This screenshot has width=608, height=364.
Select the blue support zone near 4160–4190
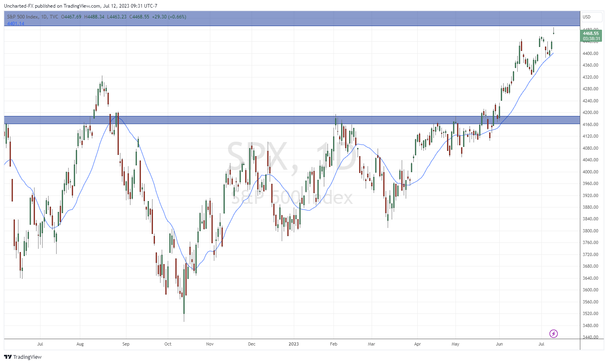pyautogui.click(x=292, y=120)
